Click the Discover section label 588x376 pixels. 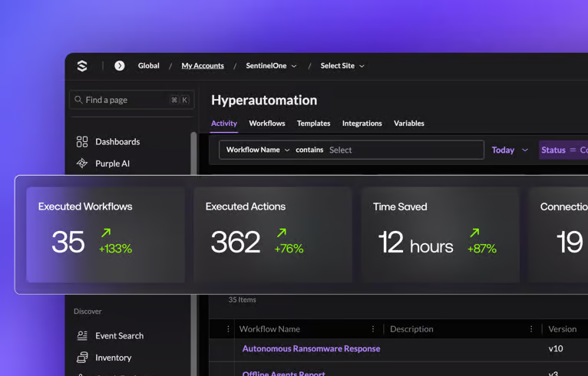point(88,311)
